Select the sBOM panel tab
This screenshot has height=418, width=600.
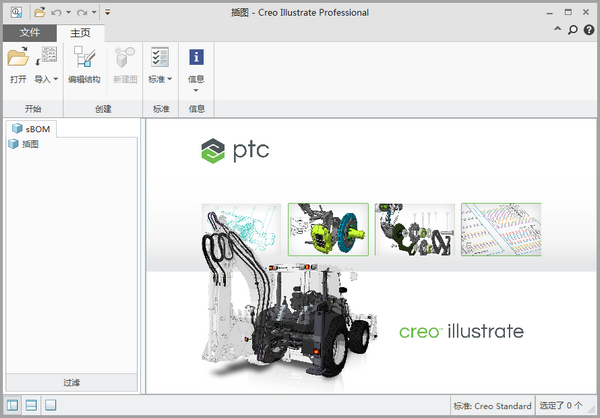[32, 129]
